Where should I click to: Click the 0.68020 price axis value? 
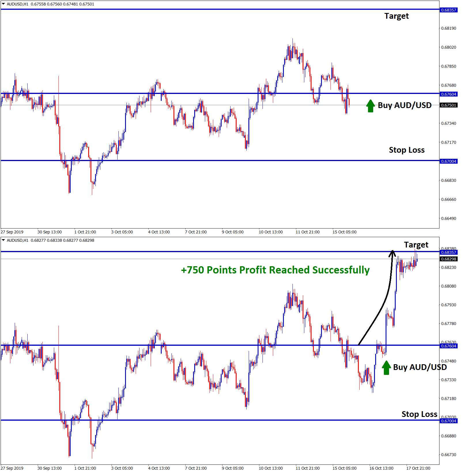(449, 47)
